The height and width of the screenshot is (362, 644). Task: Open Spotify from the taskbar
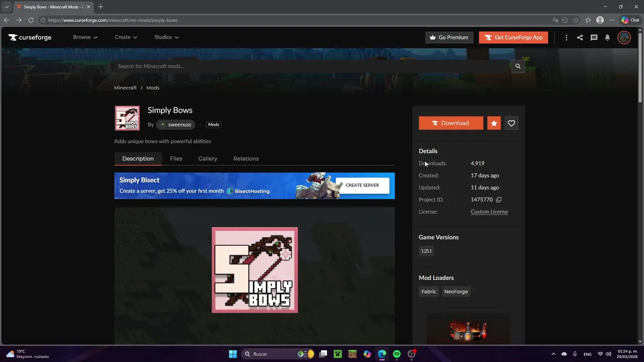[x=396, y=354]
